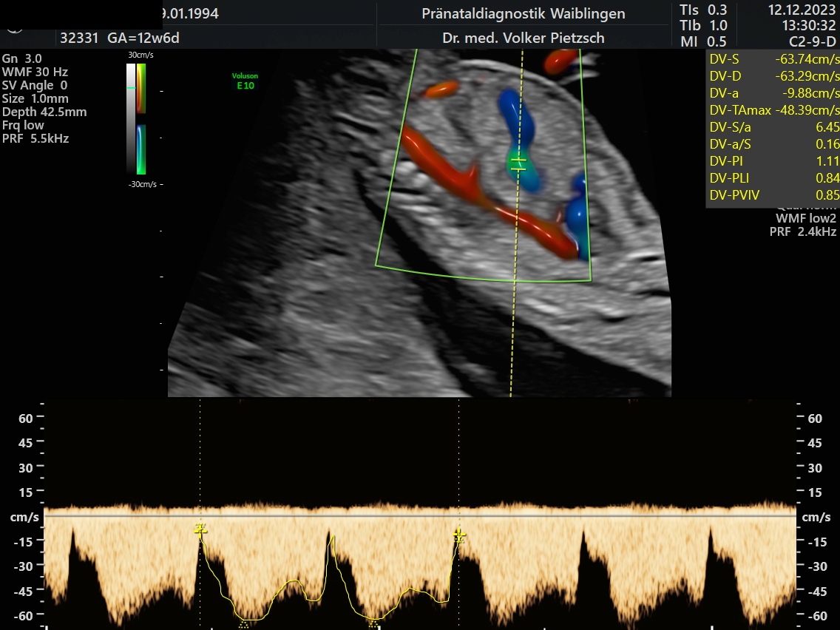Click the grayscale map bar

[x=131, y=118]
